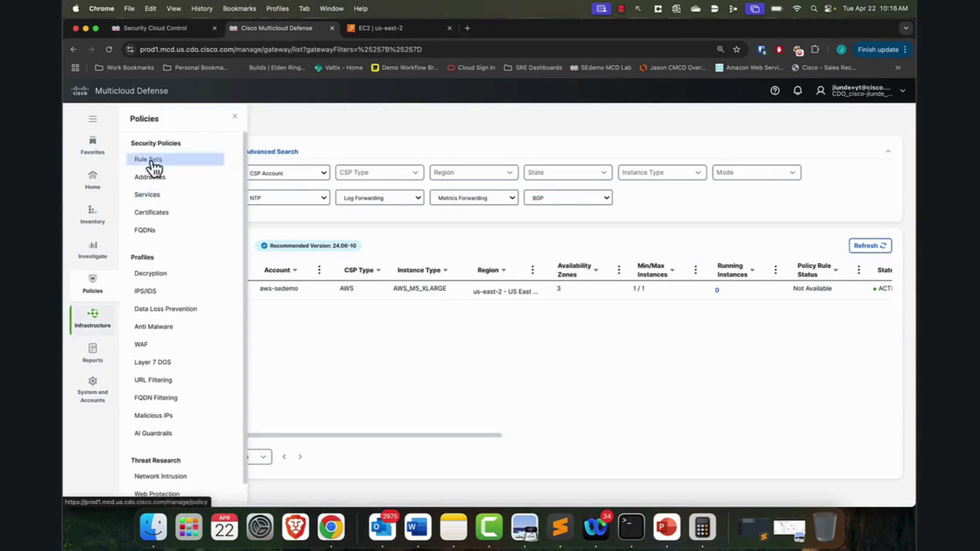Expand the State filter dropdown
This screenshot has width=980, height=551.
pos(568,172)
